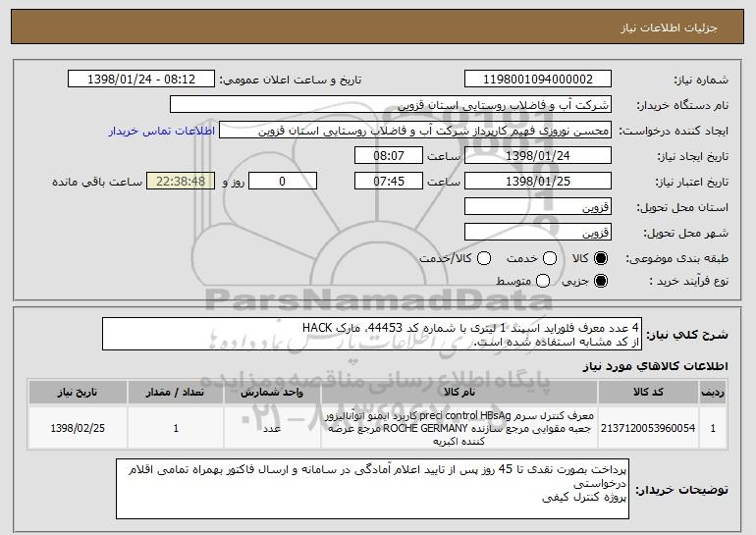Click the کد کالا column header
Viewport: 756px width, 535px height.
[648, 393]
